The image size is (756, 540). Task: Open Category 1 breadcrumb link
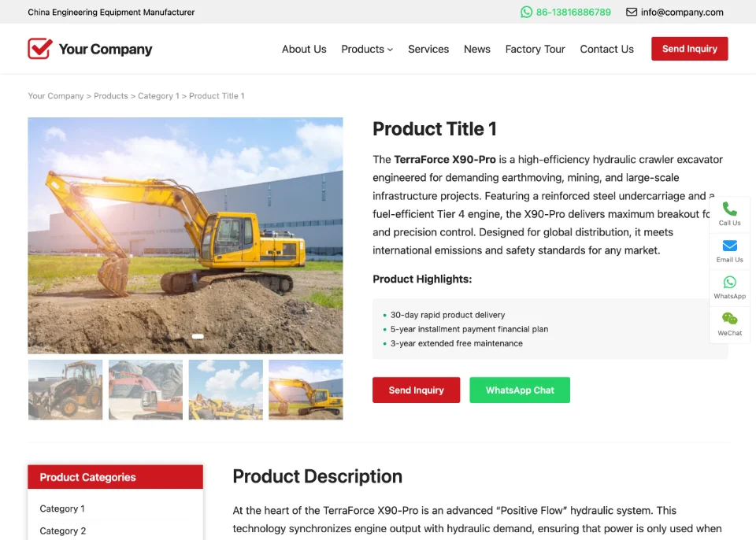click(158, 96)
